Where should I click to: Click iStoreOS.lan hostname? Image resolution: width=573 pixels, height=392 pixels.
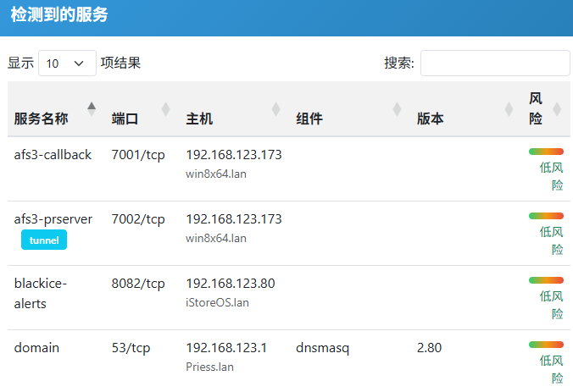[x=218, y=302]
